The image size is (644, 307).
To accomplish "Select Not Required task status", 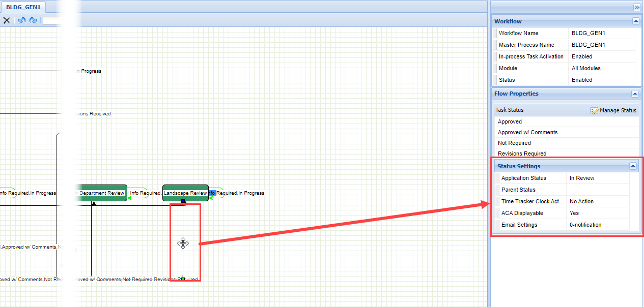I will click(514, 143).
